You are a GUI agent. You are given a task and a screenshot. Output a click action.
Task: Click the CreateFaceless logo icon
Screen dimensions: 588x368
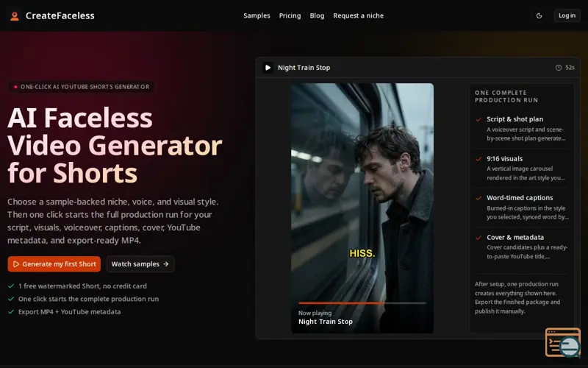[15, 15]
